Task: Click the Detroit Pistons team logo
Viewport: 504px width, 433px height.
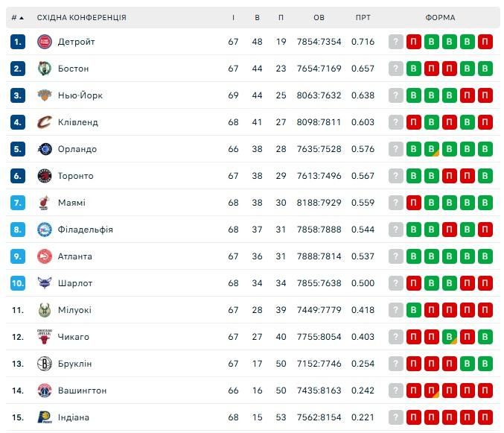Action: click(45, 42)
